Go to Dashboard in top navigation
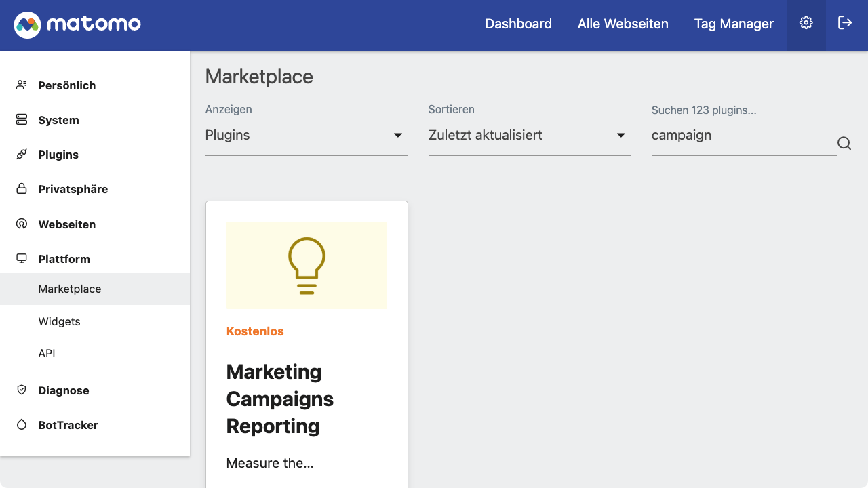The width and height of the screenshot is (868, 488). pyautogui.click(x=518, y=24)
